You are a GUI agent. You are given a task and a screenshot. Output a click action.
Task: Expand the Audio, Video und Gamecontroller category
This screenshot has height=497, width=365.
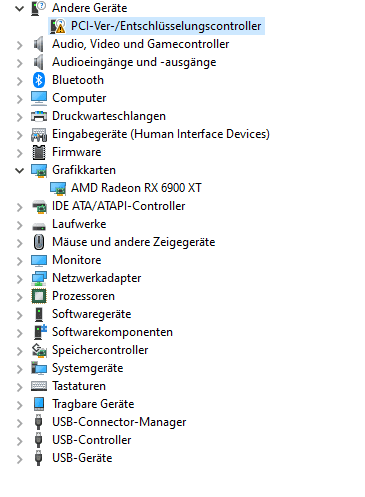20,45
